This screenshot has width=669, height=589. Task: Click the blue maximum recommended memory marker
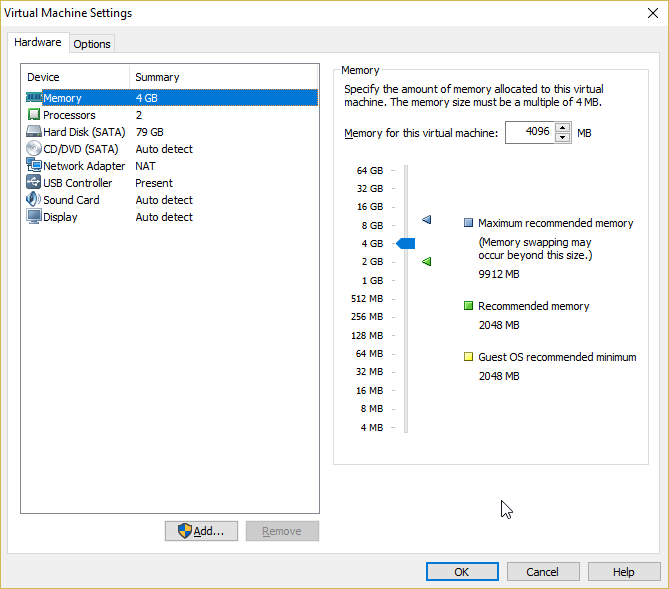coord(427,220)
